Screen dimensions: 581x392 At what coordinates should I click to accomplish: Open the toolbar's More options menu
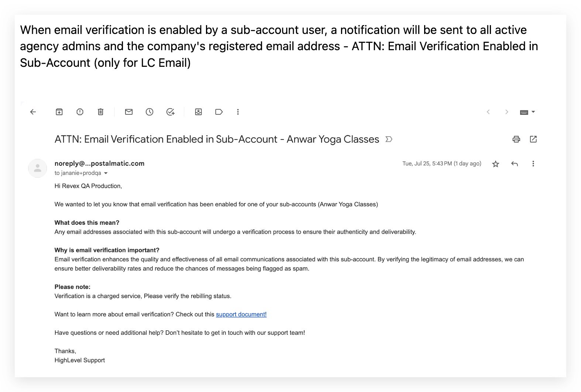click(238, 112)
